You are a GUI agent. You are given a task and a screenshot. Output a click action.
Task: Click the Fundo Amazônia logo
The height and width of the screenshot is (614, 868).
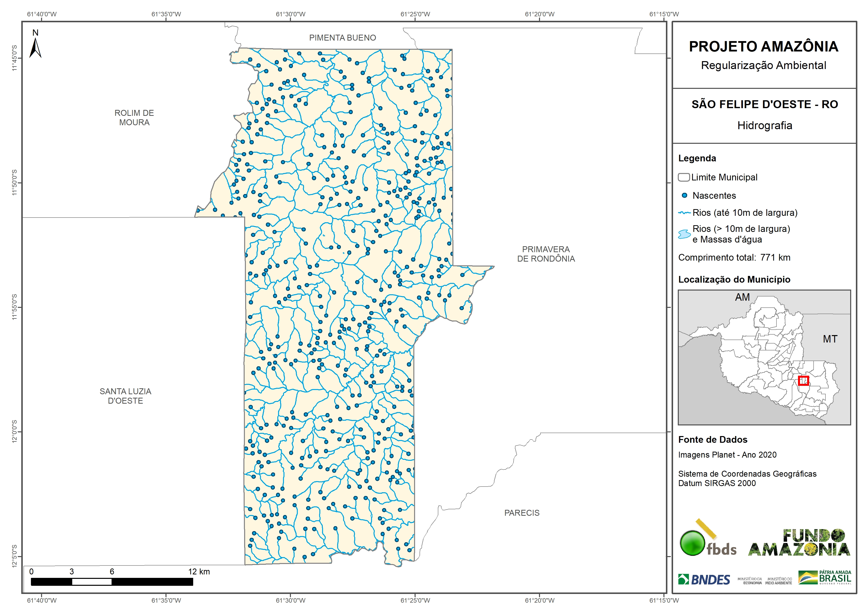click(x=799, y=543)
